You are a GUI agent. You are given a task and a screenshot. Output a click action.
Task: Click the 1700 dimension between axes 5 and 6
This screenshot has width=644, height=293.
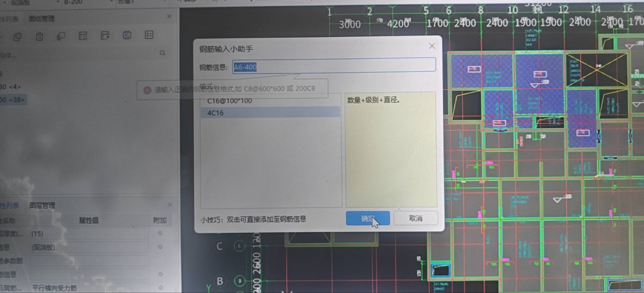(x=437, y=23)
